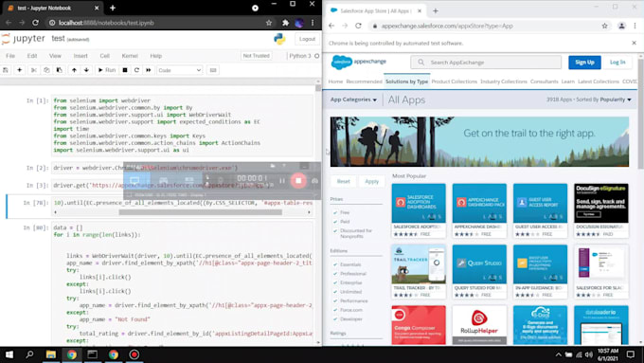Bookmark the AppExchange page with the star
644x363 pixels.
pyautogui.click(x=604, y=26)
